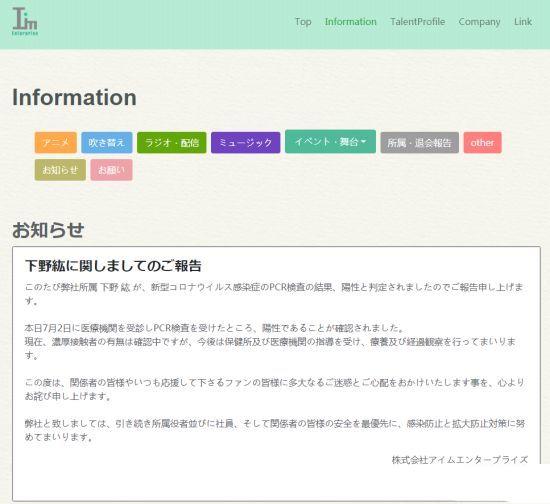Click the paragraph starting このたび弊社所属
The image size is (550, 504).
[x=274, y=294]
